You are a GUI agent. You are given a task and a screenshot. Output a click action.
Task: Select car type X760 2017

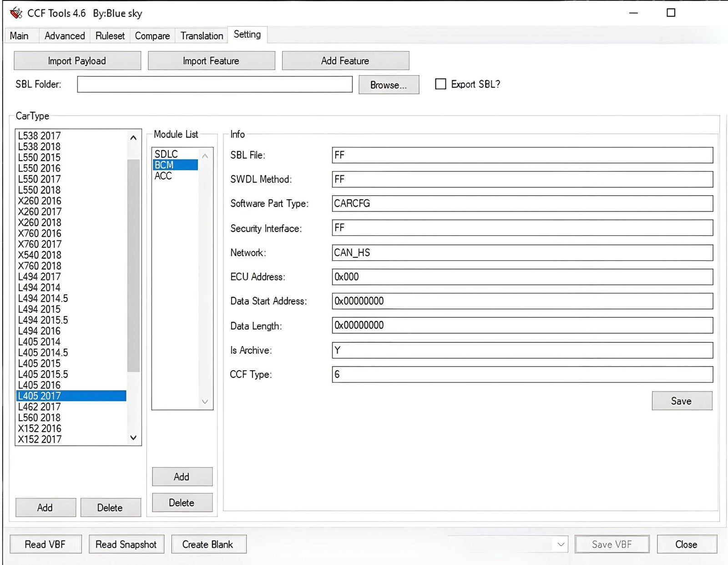[x=71, y=244]
